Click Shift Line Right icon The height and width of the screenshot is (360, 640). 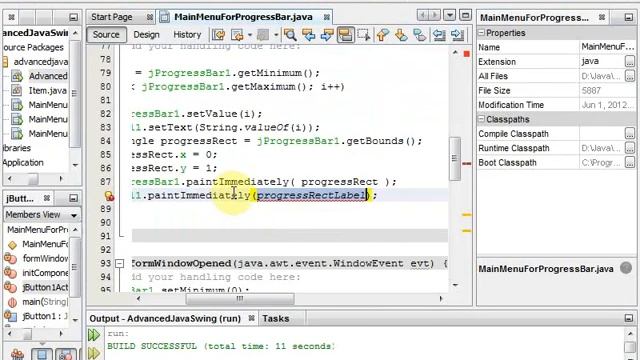point(458,35)
